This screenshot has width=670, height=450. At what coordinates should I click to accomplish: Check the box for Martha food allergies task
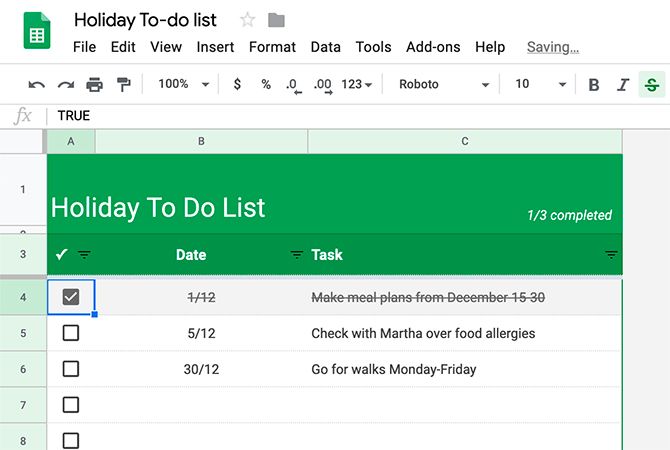click(71, 333)
